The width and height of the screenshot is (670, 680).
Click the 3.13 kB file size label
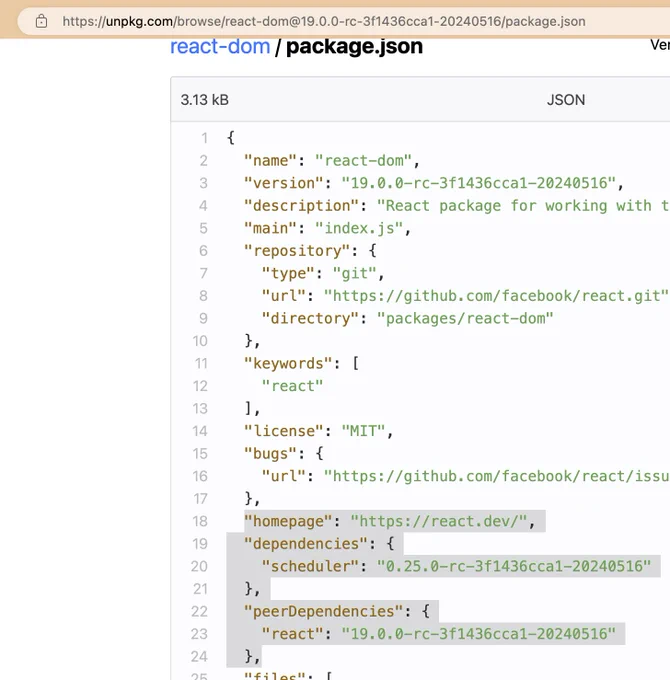tap(205, 100)
